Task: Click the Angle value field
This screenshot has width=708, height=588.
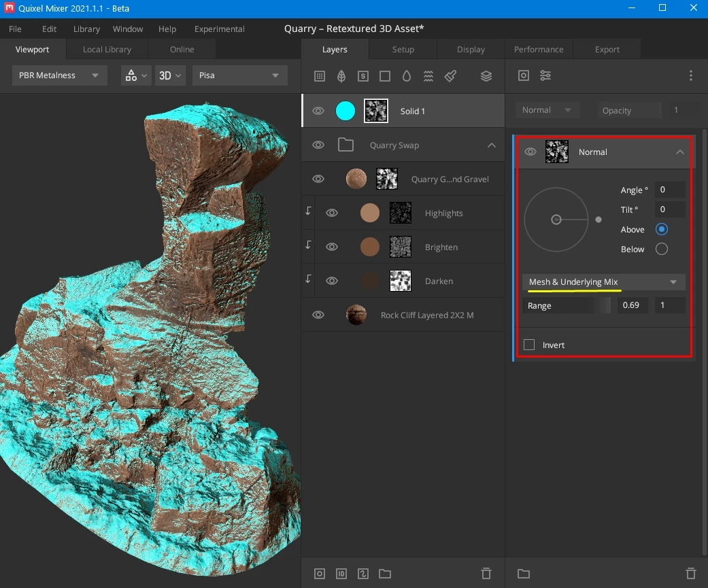Action: (x=670, y=190)
